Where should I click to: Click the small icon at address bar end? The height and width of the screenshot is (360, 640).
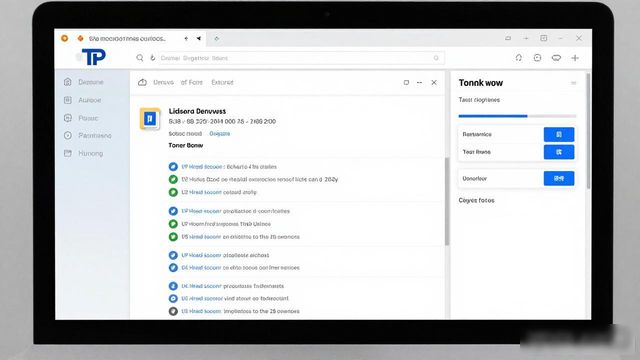click(x=436, y=58)
